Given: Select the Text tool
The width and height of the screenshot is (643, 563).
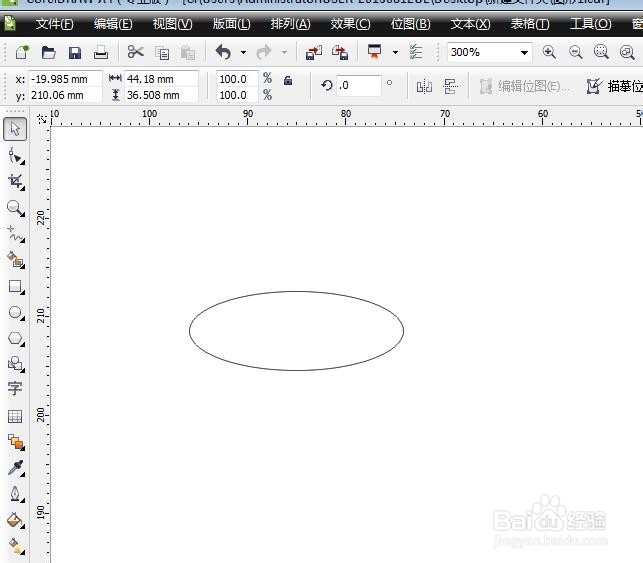Looking at the screenshot, I should [x=15, y=388].
